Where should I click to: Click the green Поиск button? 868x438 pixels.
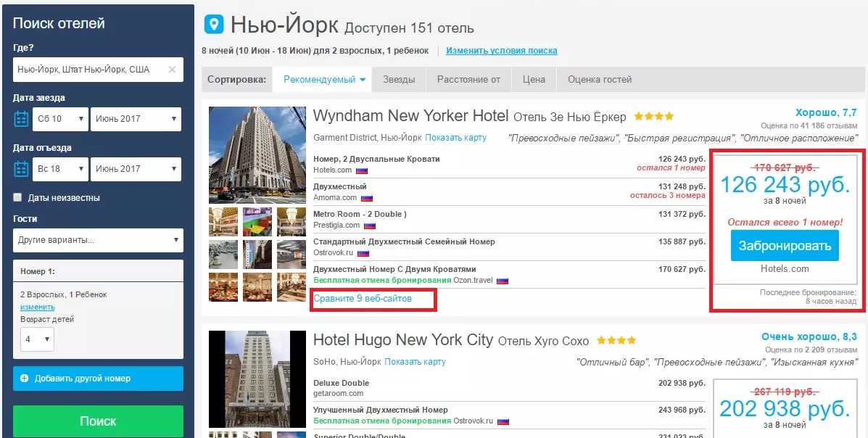(98, 421)
